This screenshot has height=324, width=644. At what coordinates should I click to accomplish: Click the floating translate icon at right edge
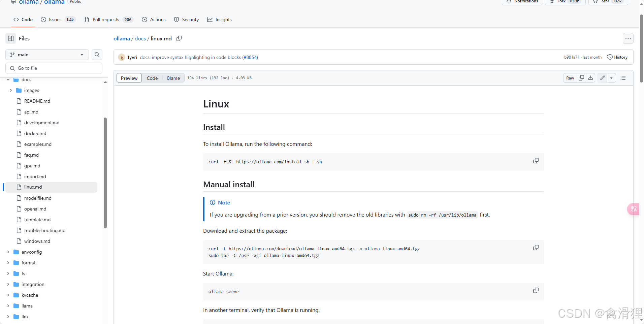[633, 209]
